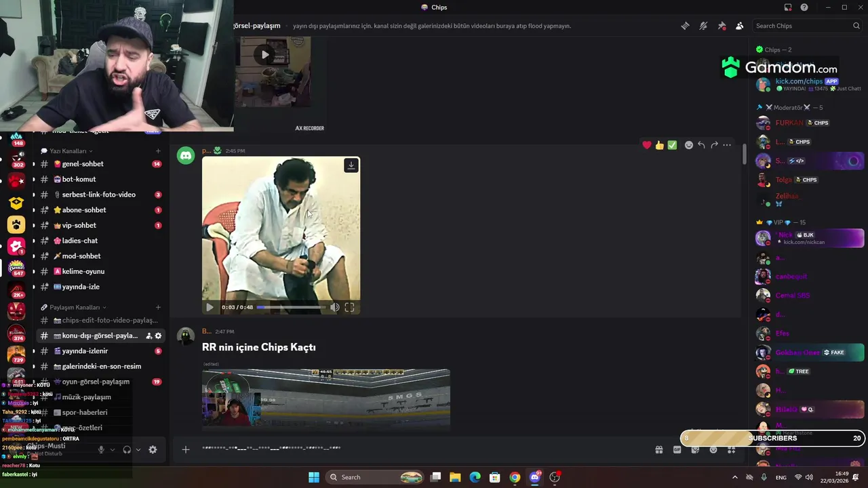This screenshot has height=488, width=868.
Task: Open emoji picker in message bar
Action: coord(713,449)
